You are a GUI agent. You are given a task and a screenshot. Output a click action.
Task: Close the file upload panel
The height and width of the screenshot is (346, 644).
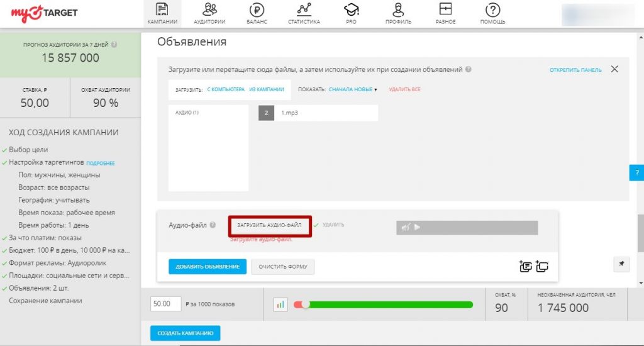pos(614,69)
